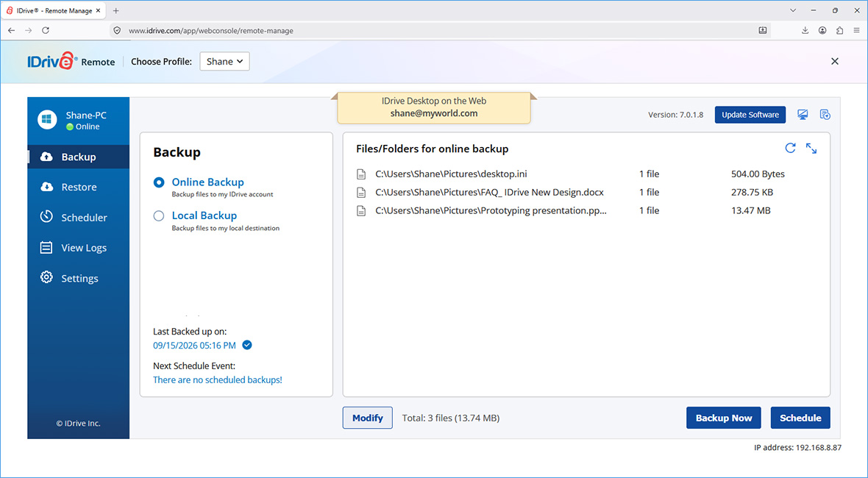Open the browser account profile icon
This screenshot has height=478, width=868.
(x=822, y=30)
